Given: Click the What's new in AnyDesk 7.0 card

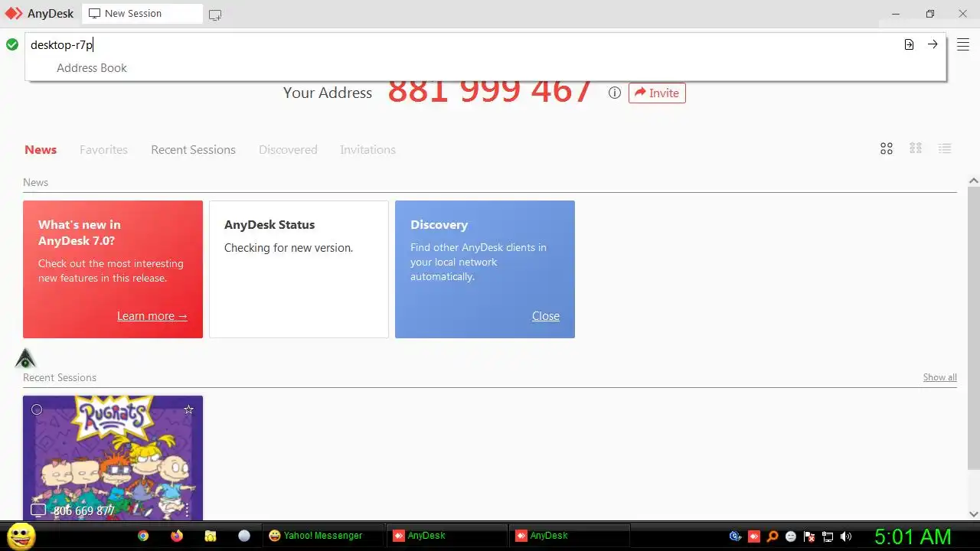Looking at the screenshot, I should (x=113, y=269).
